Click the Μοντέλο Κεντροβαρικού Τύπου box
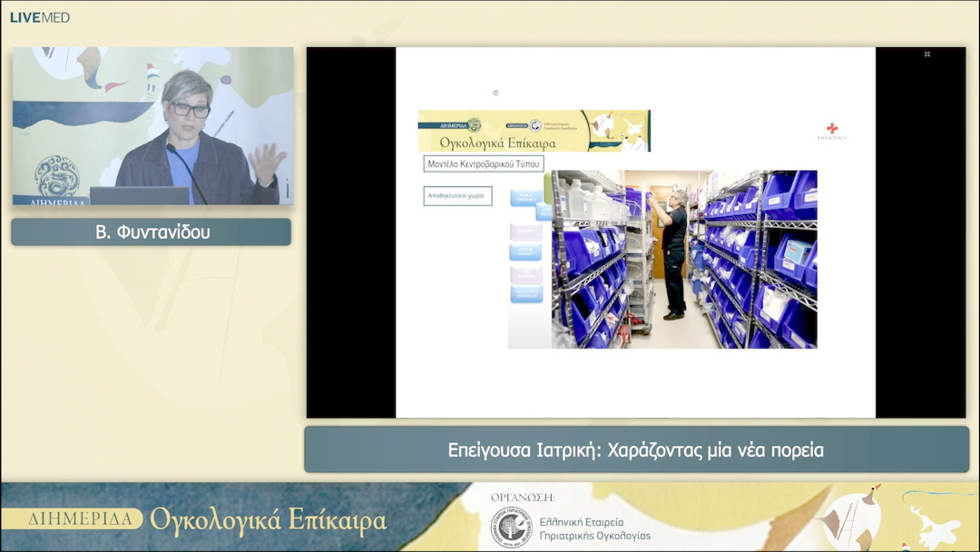The height and width of the screenshot is (552, 980). pyautogui.click(x=485, y=164)
